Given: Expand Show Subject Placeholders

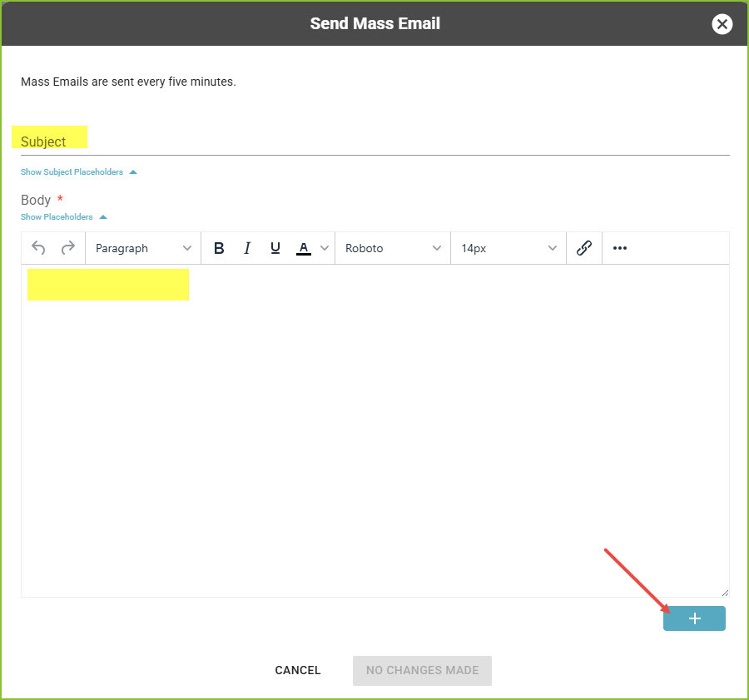Looking at the screenshot, I should point(79,172).
